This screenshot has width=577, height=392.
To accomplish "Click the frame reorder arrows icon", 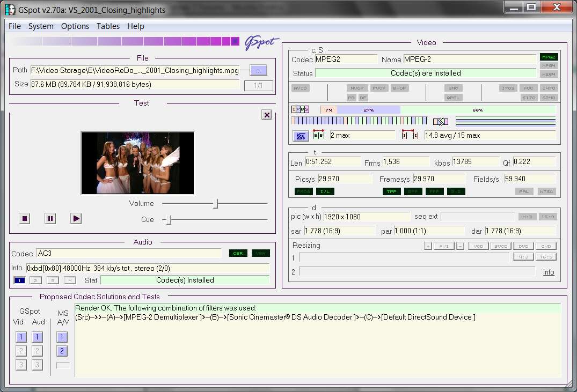I will pyautogui.click(x=441, y=122).
